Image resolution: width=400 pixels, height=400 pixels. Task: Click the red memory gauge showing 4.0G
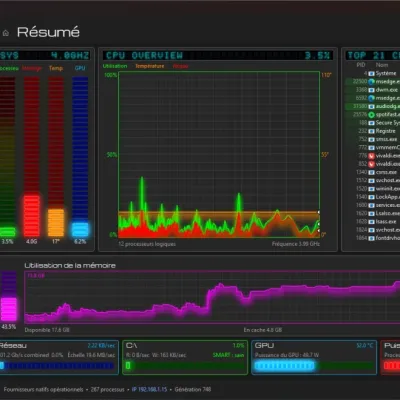32,157
